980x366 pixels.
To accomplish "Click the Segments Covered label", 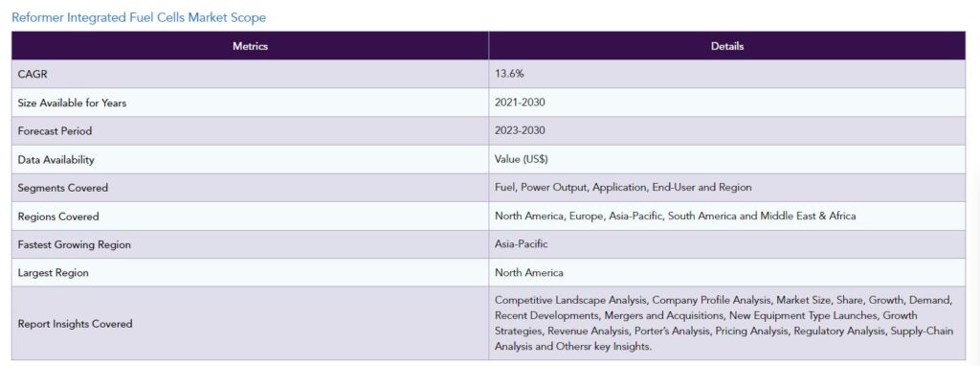I will tap(63, 188).
